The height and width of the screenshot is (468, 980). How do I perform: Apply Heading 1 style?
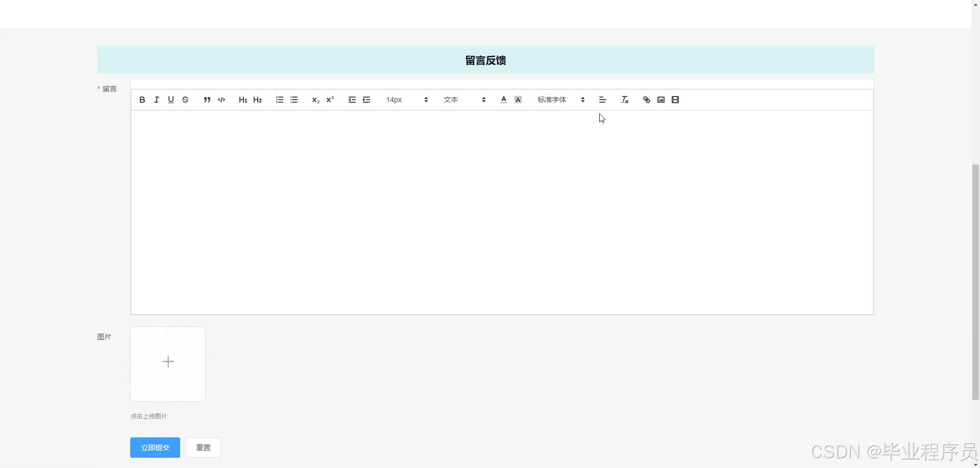(x=243, y=100)
